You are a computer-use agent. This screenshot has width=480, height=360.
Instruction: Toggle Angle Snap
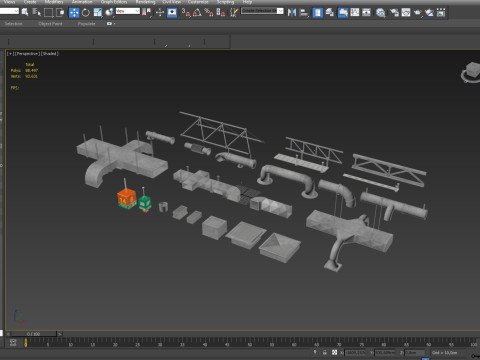[197, 12]
